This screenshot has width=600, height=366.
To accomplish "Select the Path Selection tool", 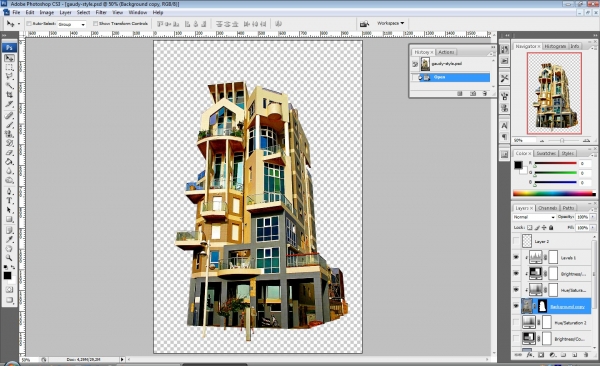I will pyautogui.click(x=9, y=210).
